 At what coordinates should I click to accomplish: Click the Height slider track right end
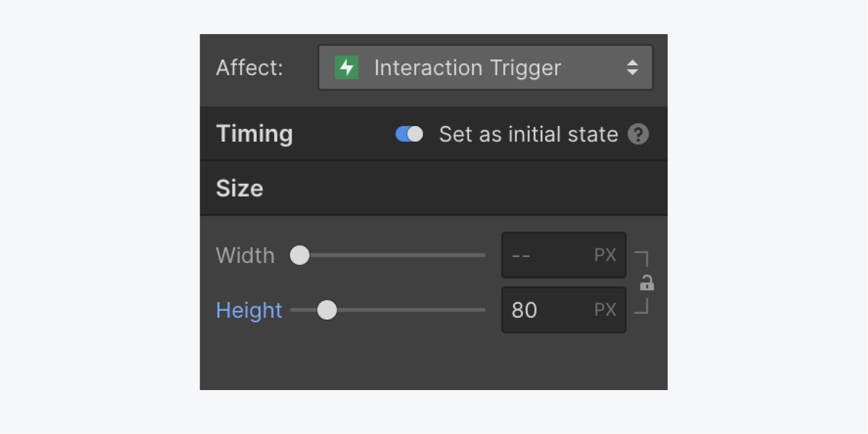coord(481,310)
